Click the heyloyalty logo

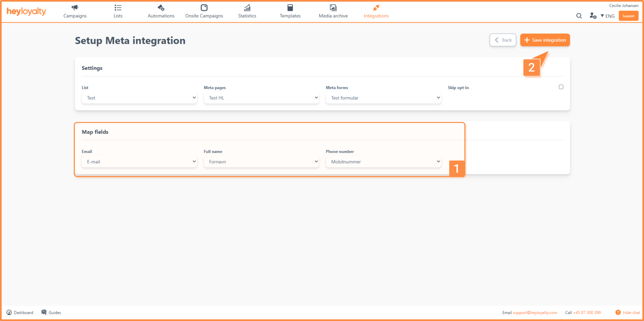(x=26, y=12)
